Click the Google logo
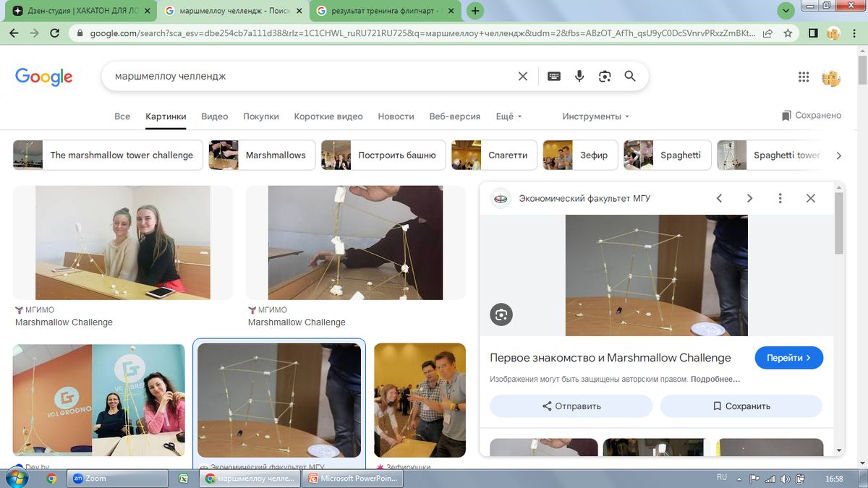Viewport: 868px width, 488px height. tap(44, 77)
